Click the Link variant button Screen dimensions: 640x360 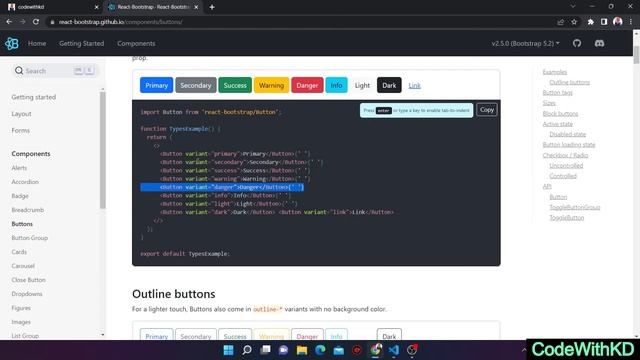(414, 85)
